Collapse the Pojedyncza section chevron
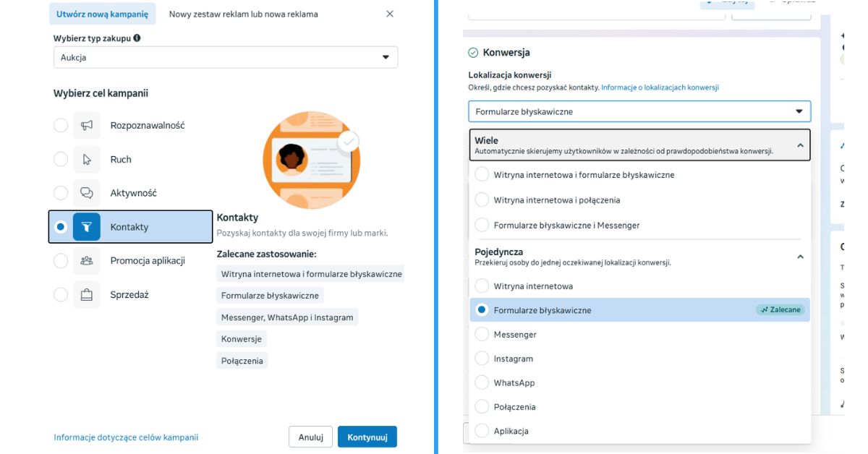 click(x=800, y=257)
